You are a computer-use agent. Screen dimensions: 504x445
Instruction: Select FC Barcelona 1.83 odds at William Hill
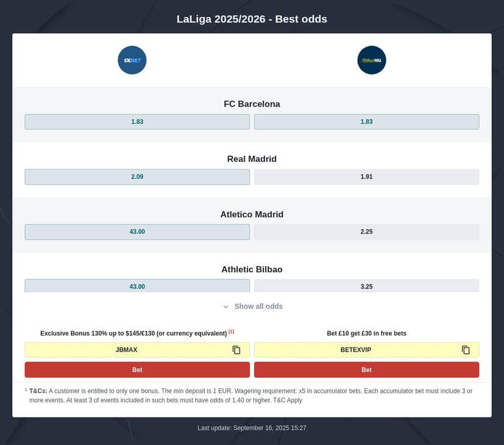[x=366, y=122]
